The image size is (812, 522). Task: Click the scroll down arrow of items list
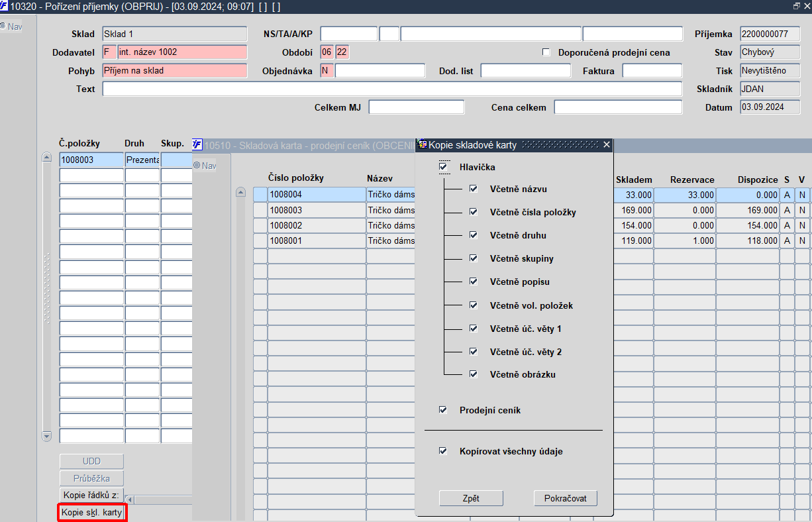tap(46, 437)
